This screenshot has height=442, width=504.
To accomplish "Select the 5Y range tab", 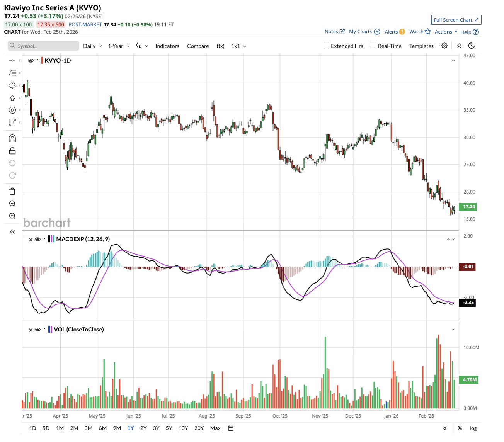I will tap(169, 428).
